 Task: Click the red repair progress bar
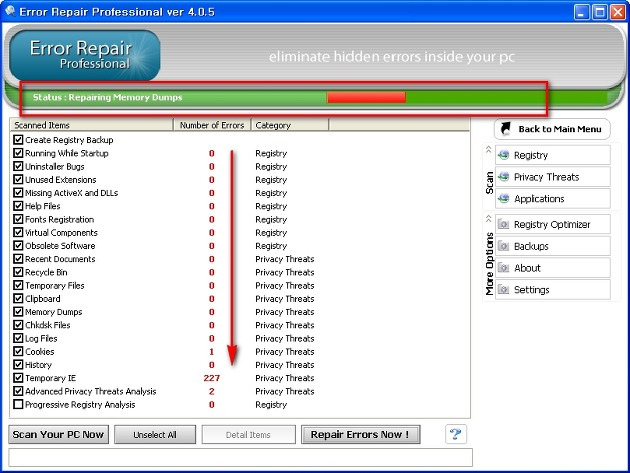click(x=366, y=97)
